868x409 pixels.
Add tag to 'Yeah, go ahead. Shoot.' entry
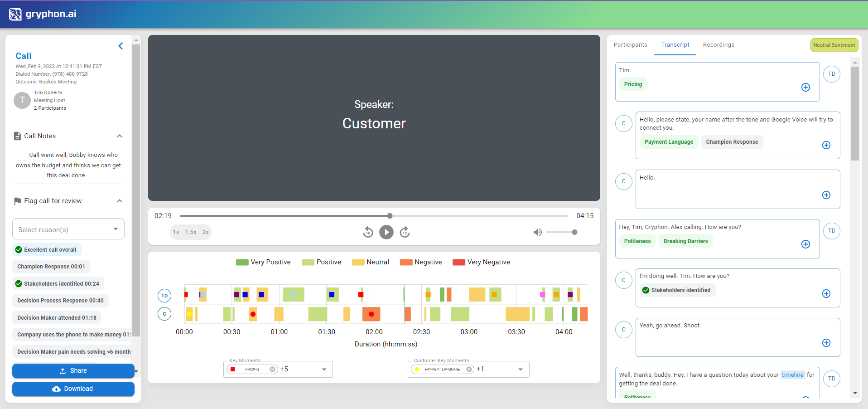[x=826, y=343]
